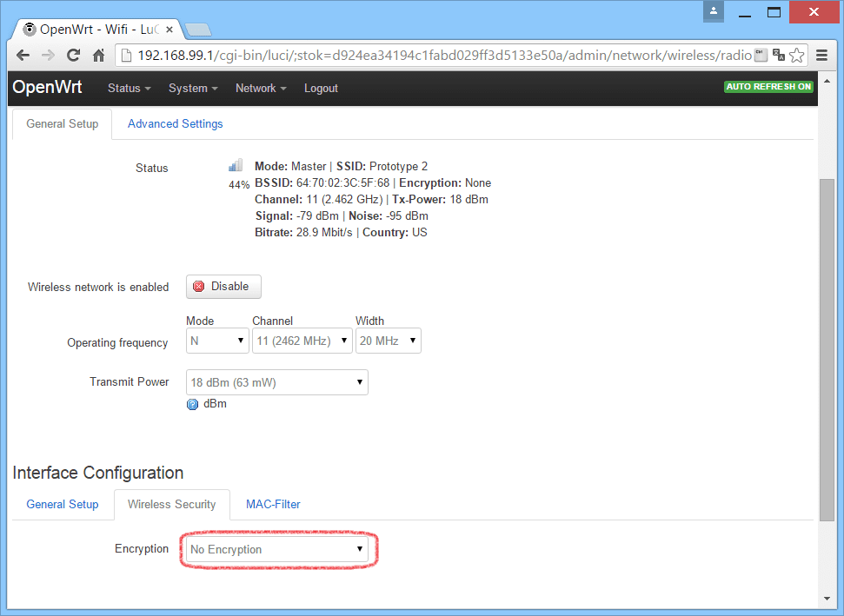Open the operating frequency Mode dropdown
Screen dimensions: 844x616
[218, 341]
